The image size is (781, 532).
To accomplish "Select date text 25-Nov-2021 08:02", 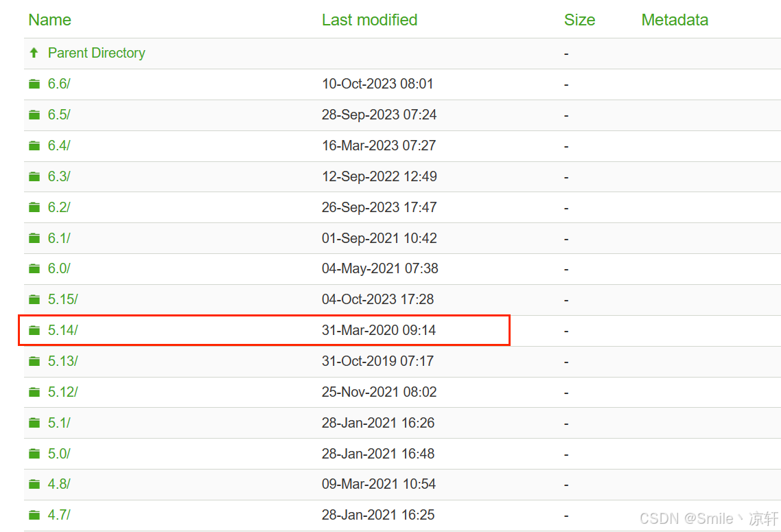I will point(379,392).
